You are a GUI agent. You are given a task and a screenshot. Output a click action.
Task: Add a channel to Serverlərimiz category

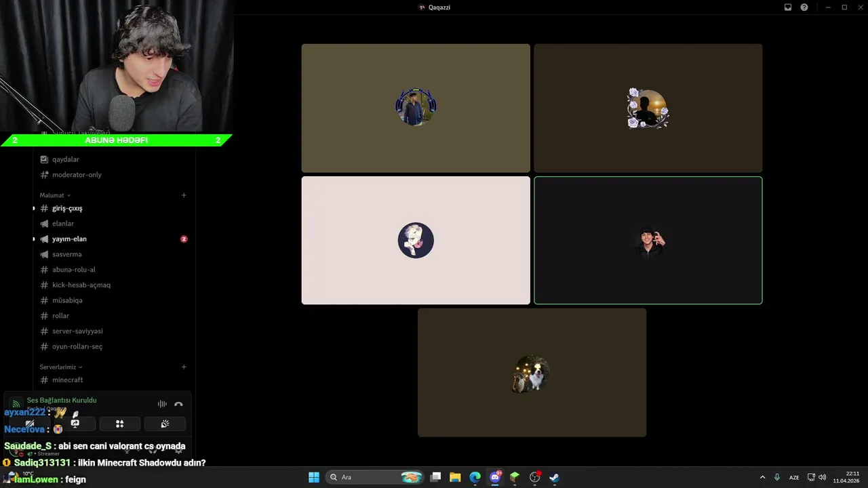[184, 367]
